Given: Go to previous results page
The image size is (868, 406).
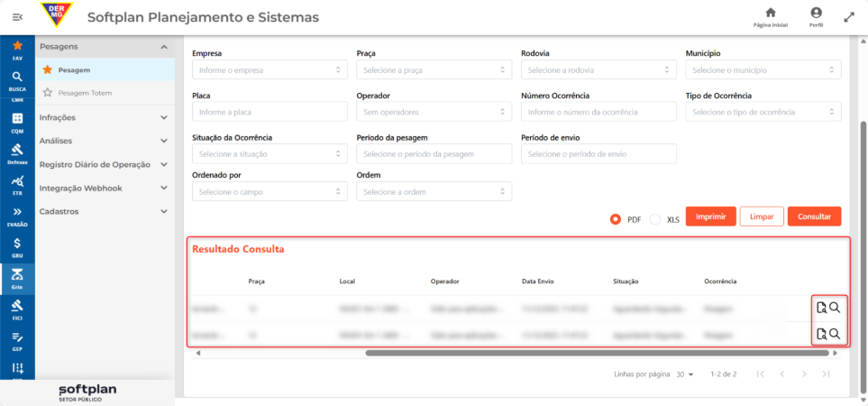Looking at the screenshot, I should point(782,374).
